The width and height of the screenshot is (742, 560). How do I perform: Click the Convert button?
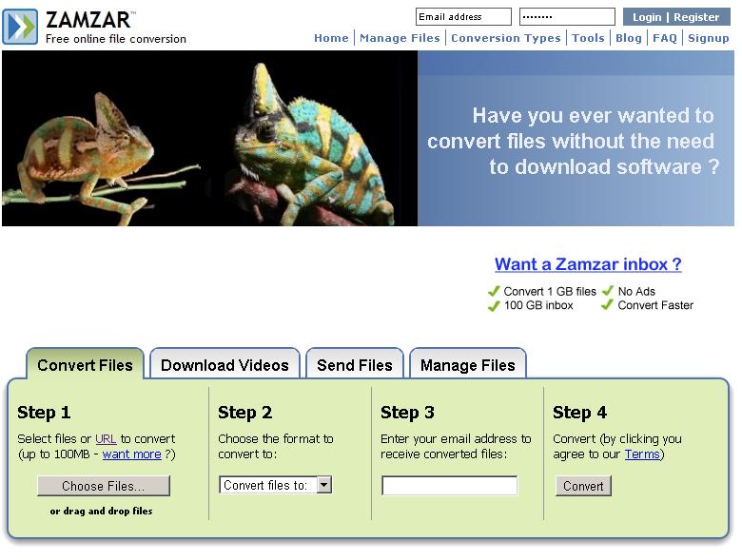coord(583,486)
